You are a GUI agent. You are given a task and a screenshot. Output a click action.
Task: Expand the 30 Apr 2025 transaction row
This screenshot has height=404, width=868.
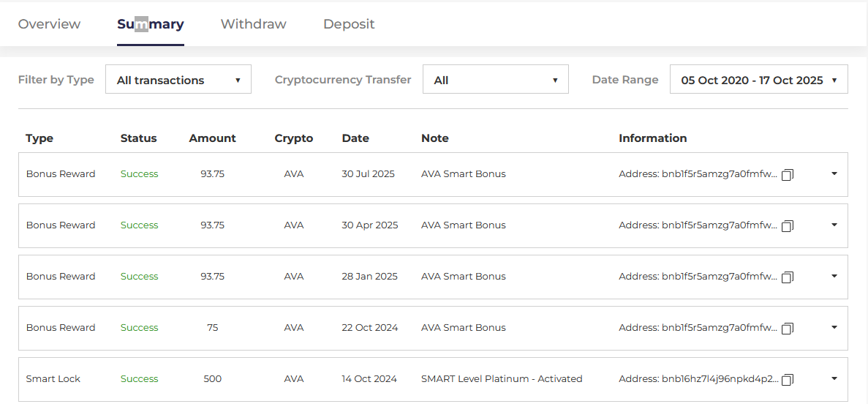pyautogui.click(x=834, y=225)
